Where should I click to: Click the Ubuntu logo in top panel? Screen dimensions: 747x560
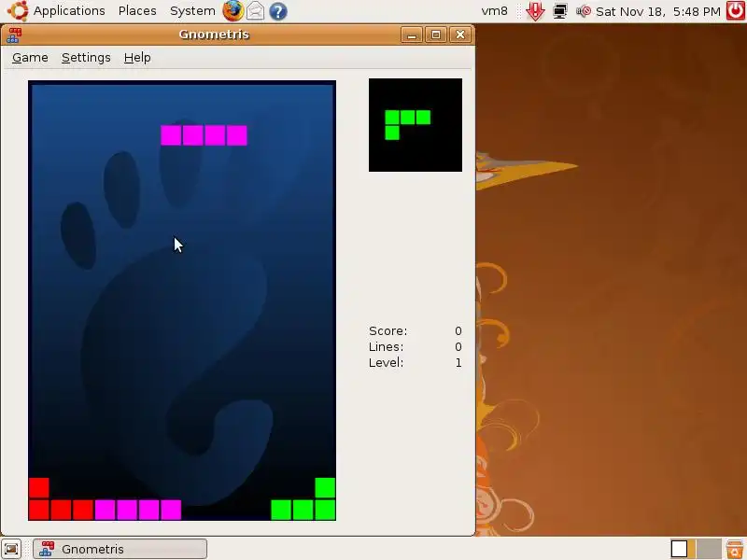click(x=18, y=11)
